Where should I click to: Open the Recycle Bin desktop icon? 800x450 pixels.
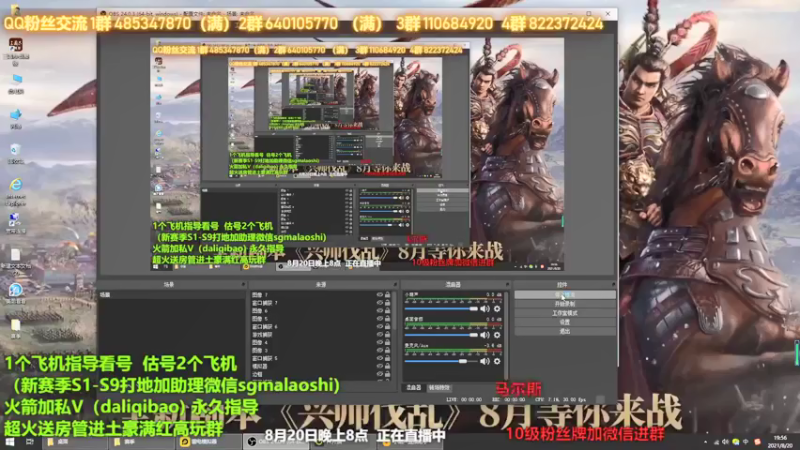(x=16, y=153)
